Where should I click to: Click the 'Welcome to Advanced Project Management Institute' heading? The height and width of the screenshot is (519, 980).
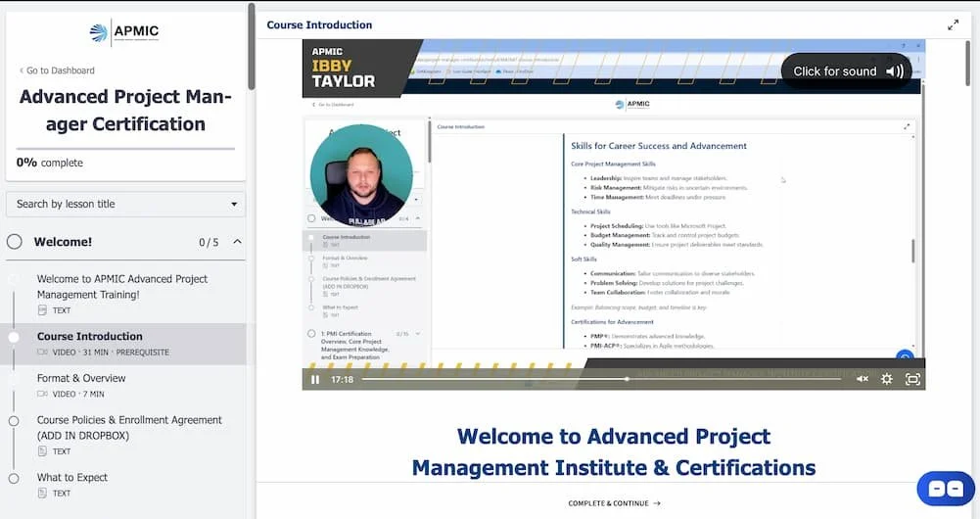[x=614, y=452]
